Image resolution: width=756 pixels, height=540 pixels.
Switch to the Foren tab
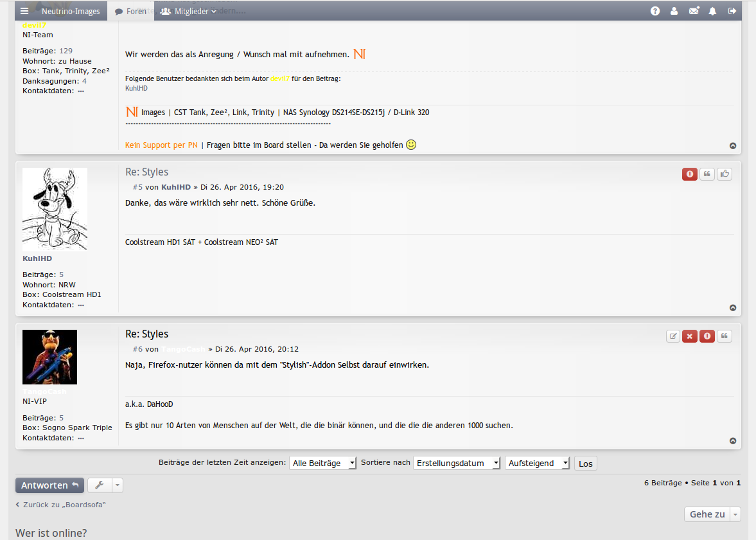130,11
